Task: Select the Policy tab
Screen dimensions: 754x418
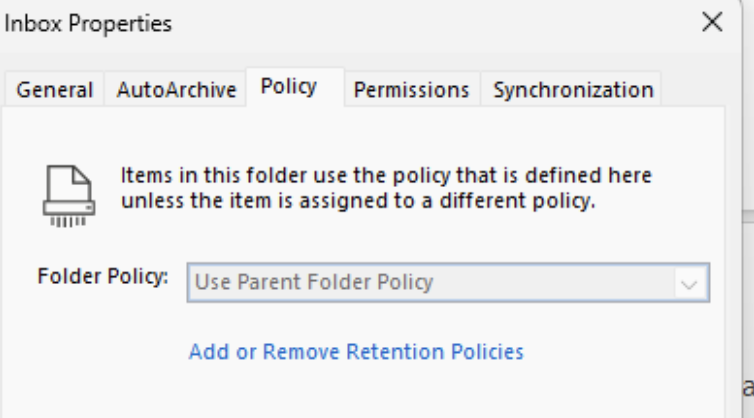Action: (x=289, y=87)
